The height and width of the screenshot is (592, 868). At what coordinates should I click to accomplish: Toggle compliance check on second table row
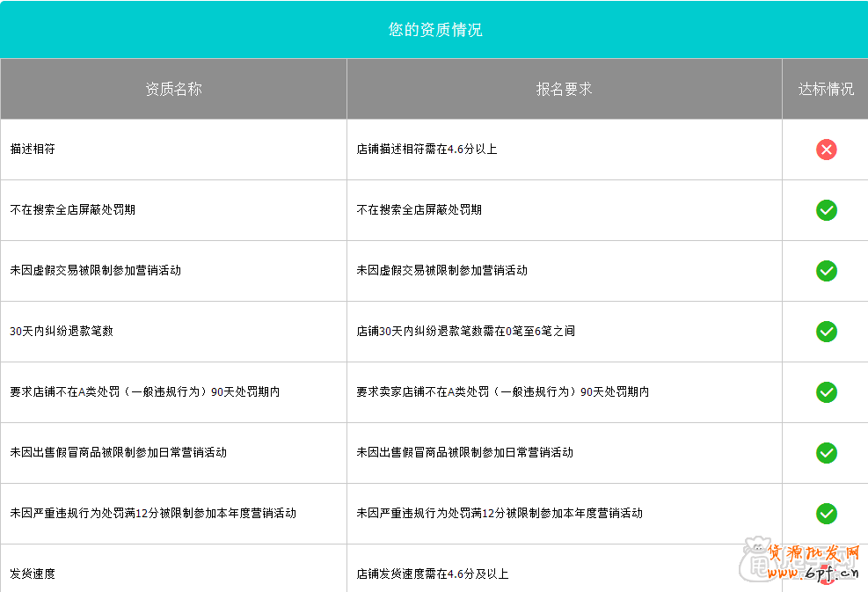point(826,210)
